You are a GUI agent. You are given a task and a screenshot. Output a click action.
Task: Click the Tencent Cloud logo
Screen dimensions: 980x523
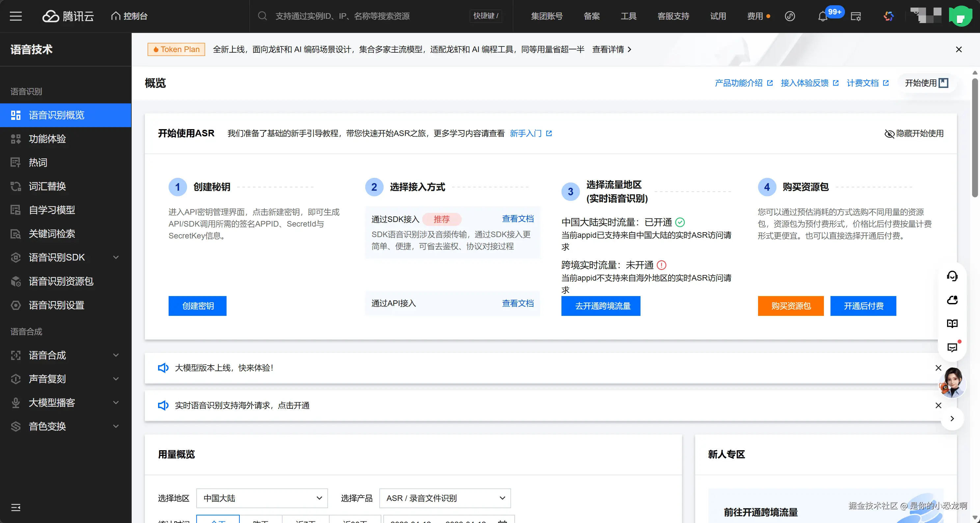coord(68,16)
